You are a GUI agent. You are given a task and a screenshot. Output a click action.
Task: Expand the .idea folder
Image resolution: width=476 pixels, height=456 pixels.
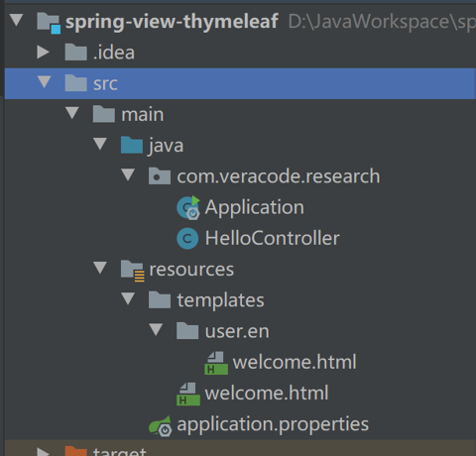43,53
